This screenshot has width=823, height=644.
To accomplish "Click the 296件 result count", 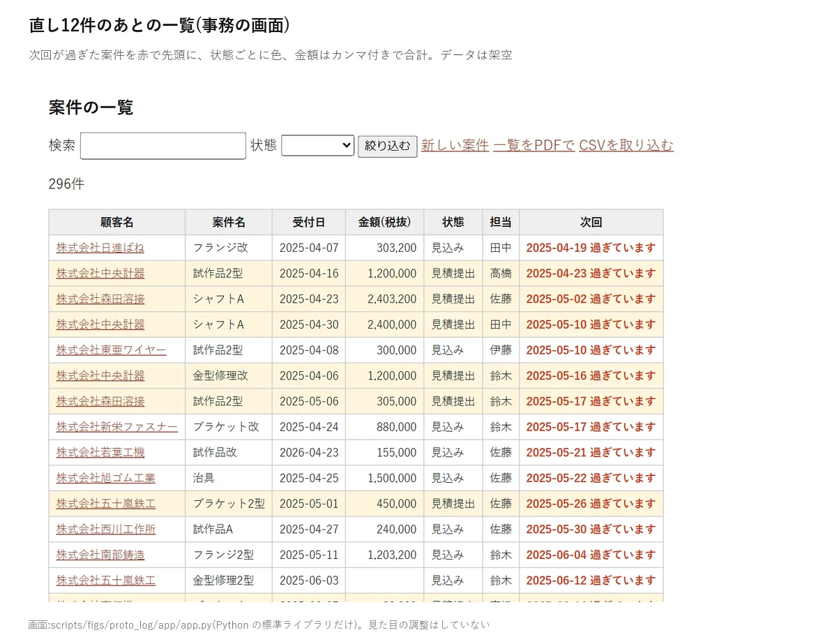I will pos(66,184).
